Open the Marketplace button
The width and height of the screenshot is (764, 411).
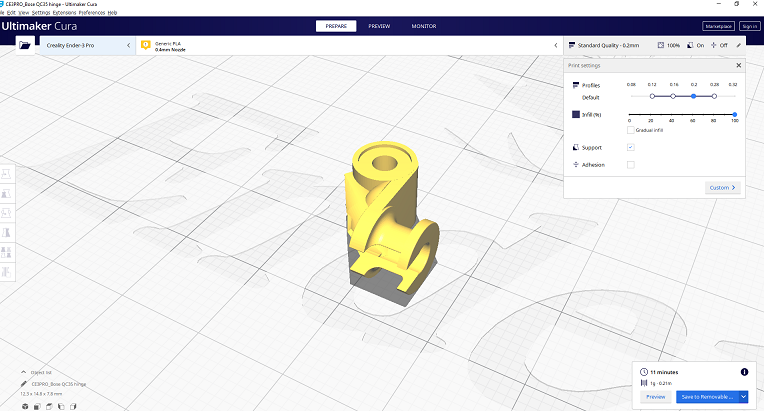click(717, 26)
